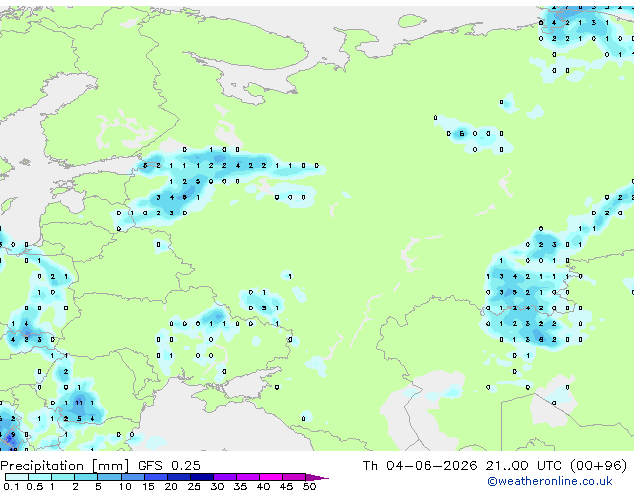Image resolution: width=634 pixels, height=490 pixels.
Task: Click the '10' legend scale label
Action: [x=125, y=486]
